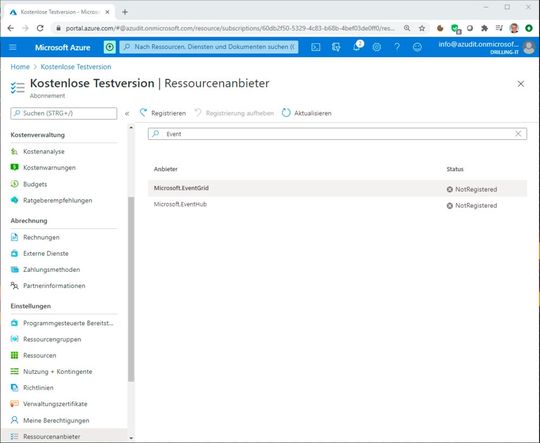Open portal settings gear
540x443 pixels.
(377, 47)
